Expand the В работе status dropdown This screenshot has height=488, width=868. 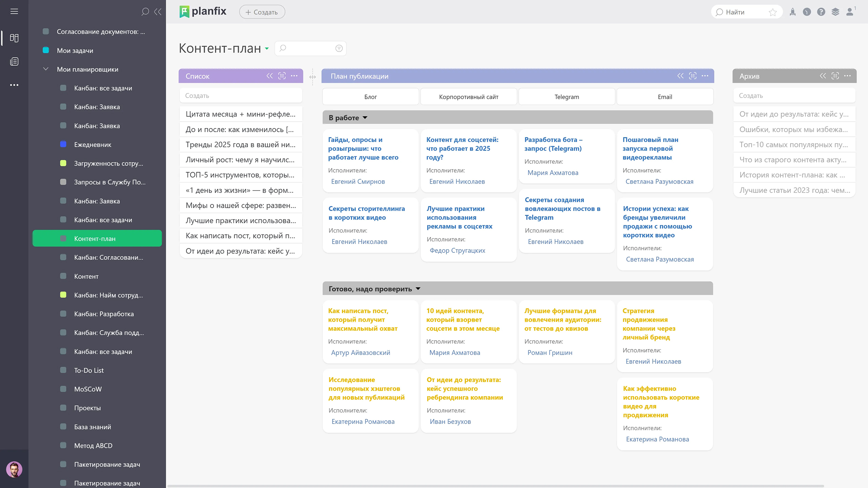[365, 118]
